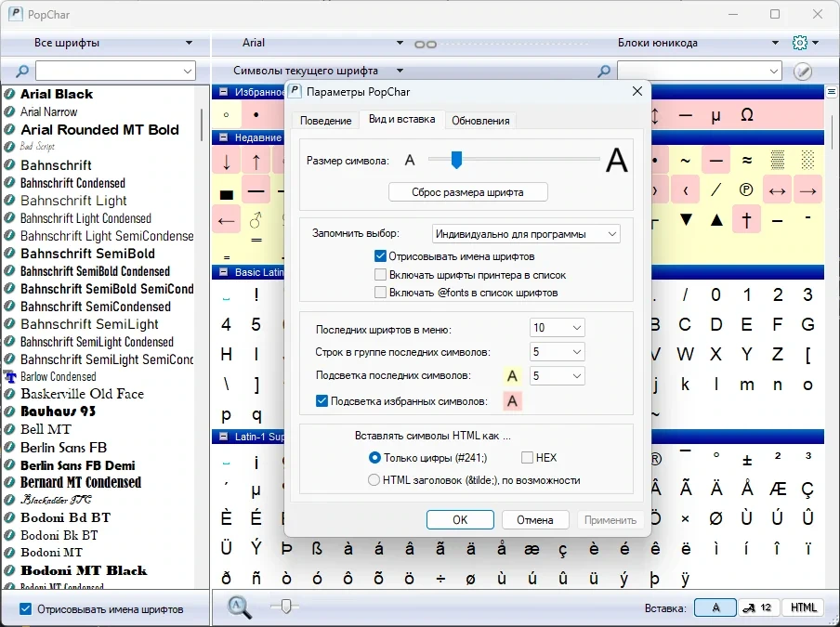Select the Æ character
The width and height of the screenshot is (840, 627).
[778, 489]
